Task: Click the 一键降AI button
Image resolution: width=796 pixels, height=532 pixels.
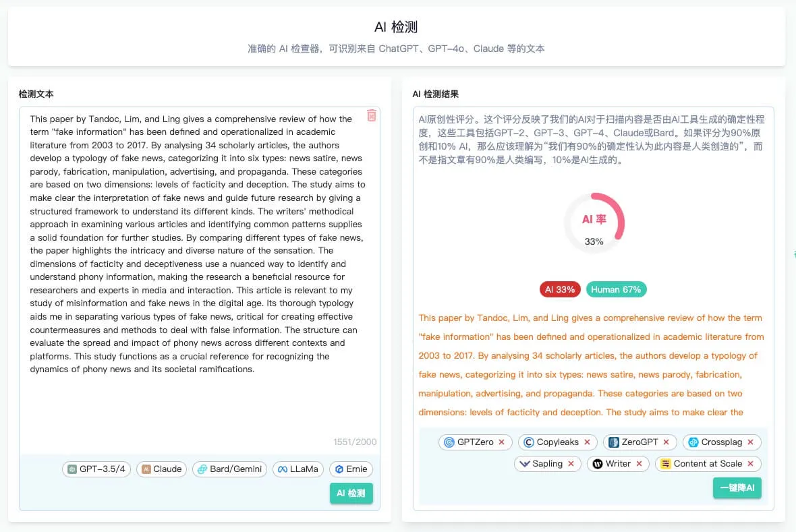Action: 737,487
